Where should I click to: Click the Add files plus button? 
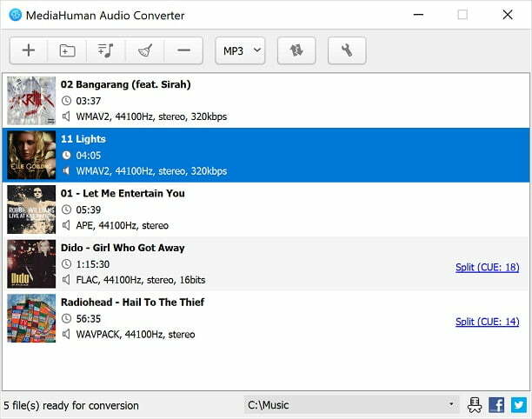[29, 50]
